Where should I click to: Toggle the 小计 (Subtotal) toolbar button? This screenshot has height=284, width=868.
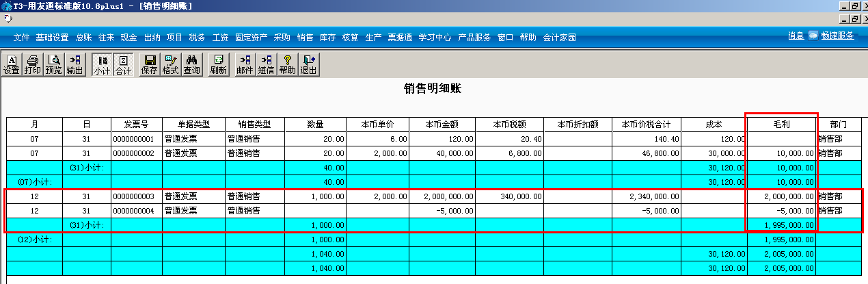(x=102, y=64)
